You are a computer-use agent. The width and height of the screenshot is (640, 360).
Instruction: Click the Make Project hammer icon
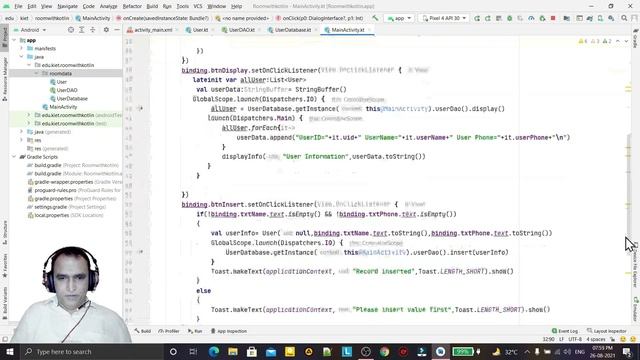pos(375,18)
